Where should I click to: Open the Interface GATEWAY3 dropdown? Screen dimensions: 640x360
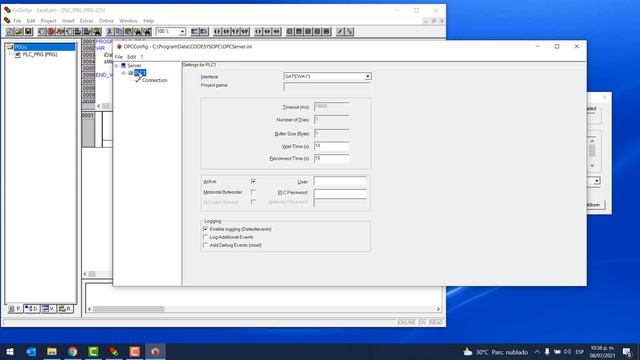pos(367,76)
